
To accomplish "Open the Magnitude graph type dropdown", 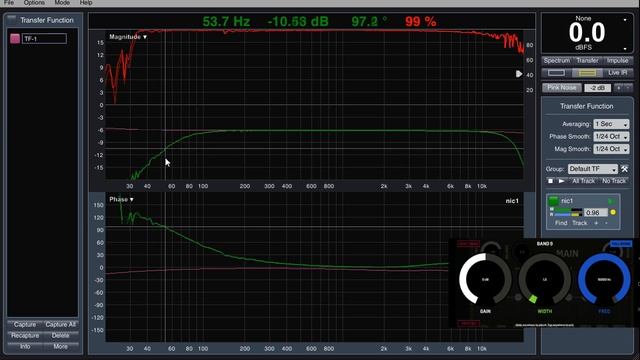I will [x=128, y=37].
